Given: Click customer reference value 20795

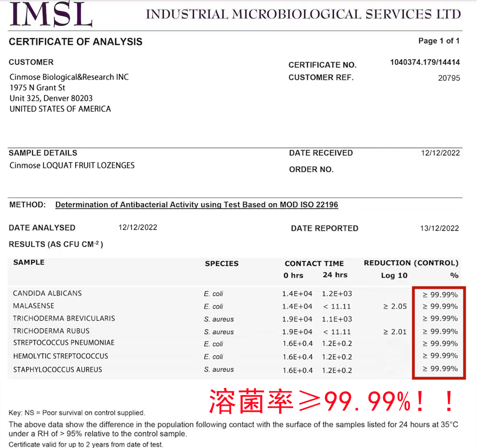Looking at the screenshot, I should point(449,78).
